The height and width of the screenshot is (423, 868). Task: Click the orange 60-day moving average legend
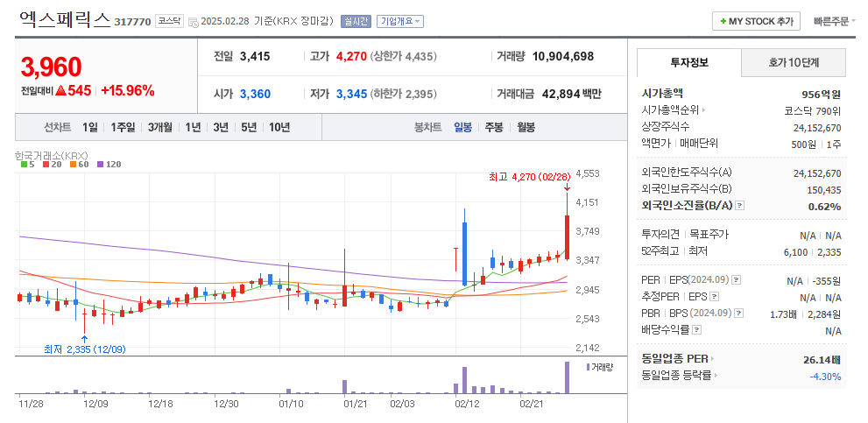point(77,165)
